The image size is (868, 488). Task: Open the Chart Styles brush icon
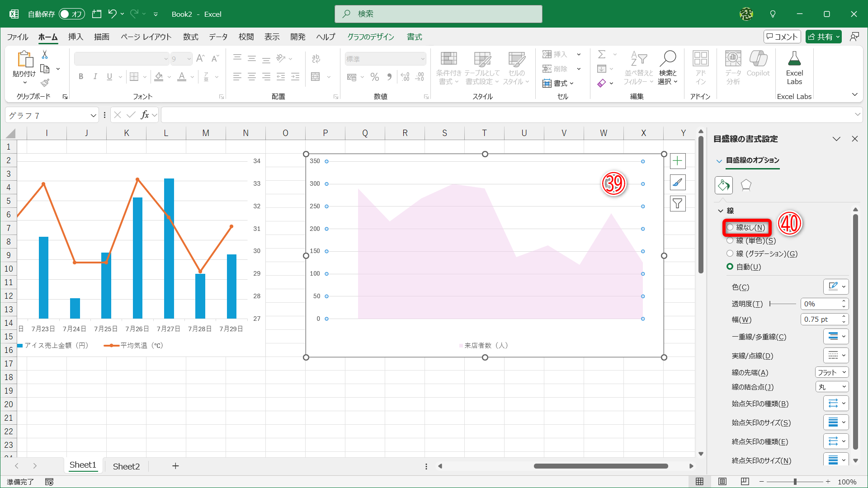point(677,183)
